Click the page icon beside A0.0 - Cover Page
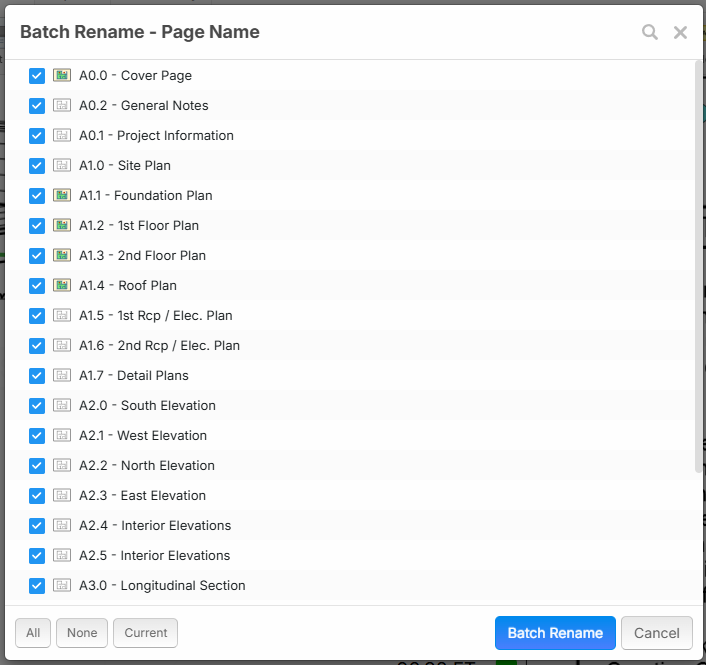Viewport: 706px width, 665px height. pyautogui.click(x=62, y=75)
